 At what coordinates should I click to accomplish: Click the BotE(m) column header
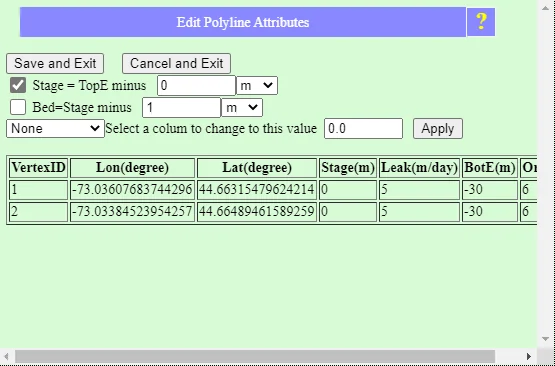(x=490, y=168)
